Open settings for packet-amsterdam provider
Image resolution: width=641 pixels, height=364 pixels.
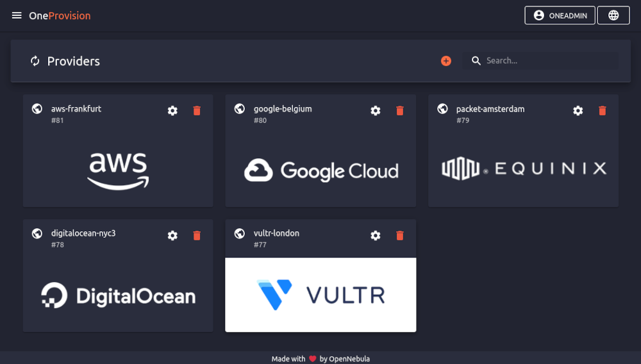578,111
